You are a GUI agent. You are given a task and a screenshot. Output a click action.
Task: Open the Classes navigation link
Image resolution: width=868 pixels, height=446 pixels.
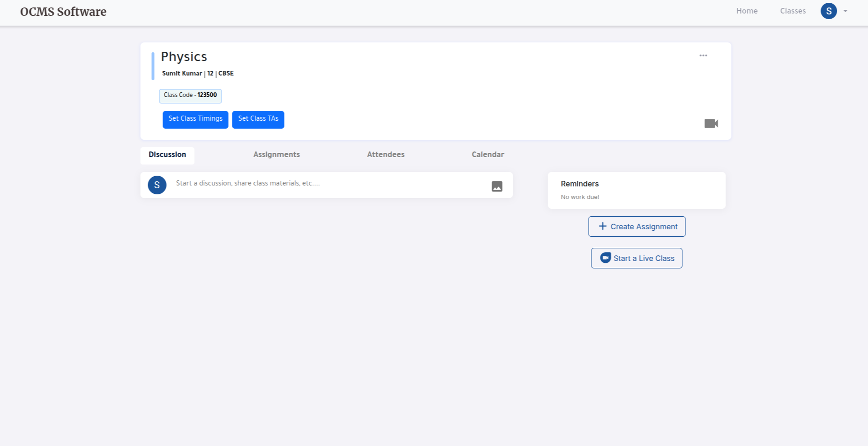tap(793, 11)
